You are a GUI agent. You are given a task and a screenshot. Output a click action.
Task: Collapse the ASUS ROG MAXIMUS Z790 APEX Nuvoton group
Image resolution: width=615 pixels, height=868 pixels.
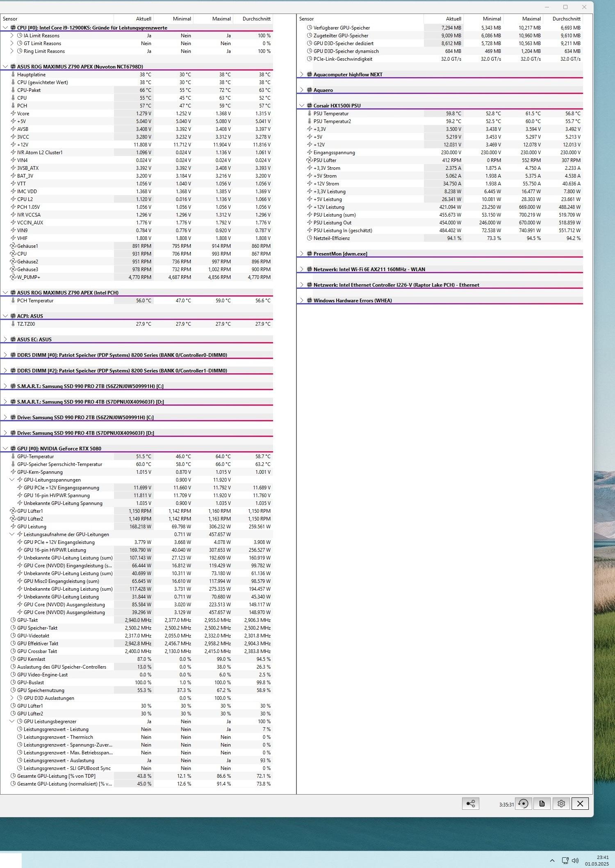click(5, 66)
